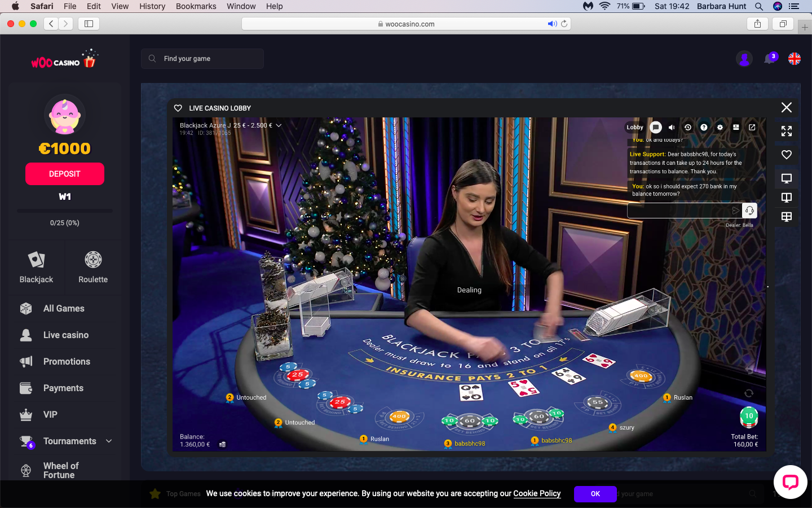Toggle the live chat panel icon
The image size is (812, 508).
[655, 128]
